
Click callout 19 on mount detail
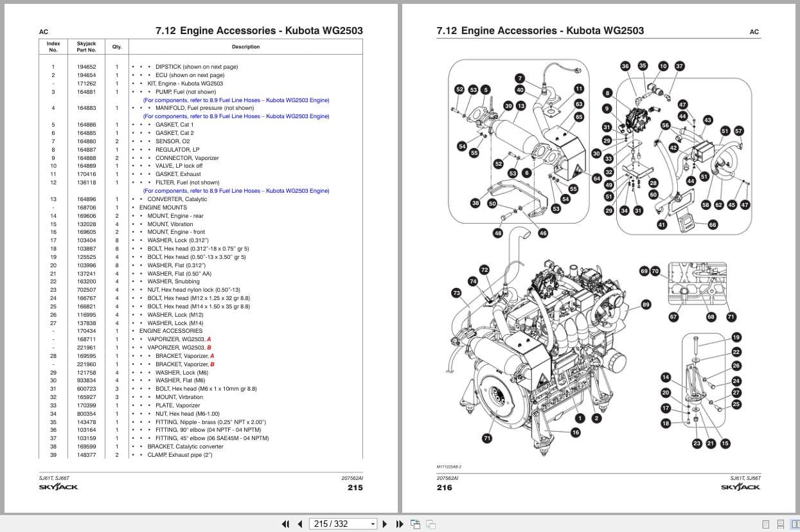pos(736,337)
